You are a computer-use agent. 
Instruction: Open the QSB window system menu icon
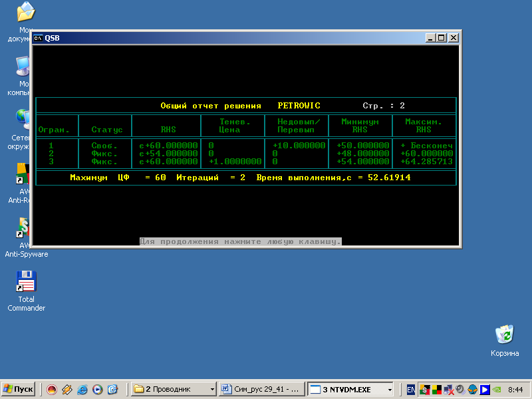(38, 38)
